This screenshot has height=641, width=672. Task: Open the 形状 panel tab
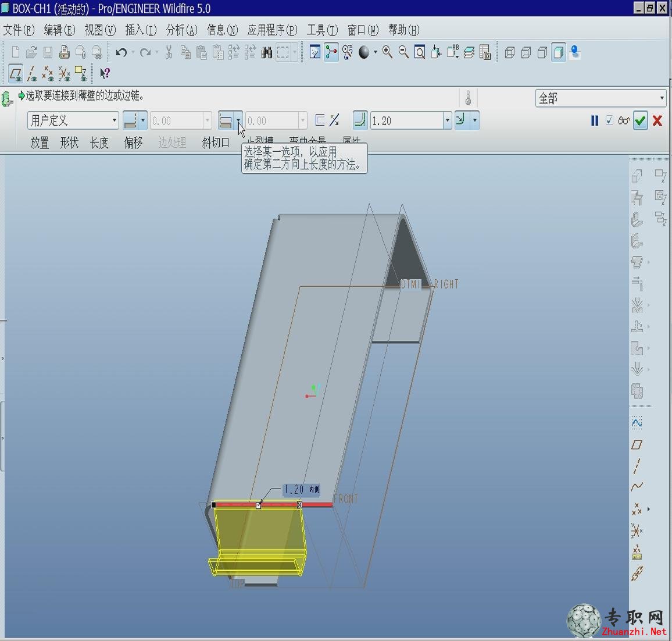69,143
